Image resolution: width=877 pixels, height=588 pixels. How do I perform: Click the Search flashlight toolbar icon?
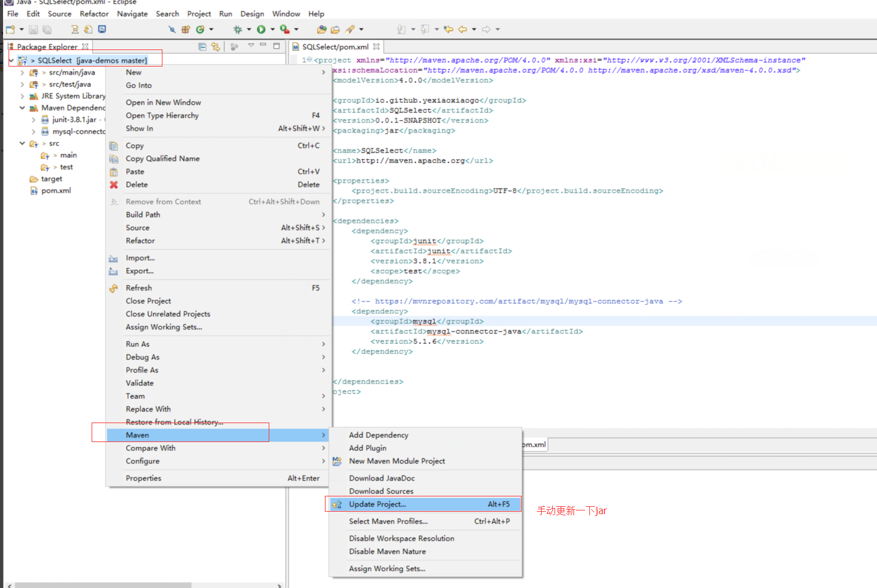pyautogui.click(x=350, y=29)
